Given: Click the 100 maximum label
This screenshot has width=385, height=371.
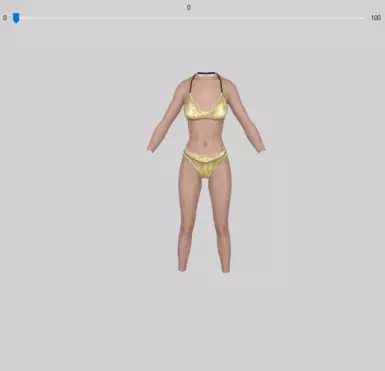Looking at the screenshot, I should click(376, 18).
